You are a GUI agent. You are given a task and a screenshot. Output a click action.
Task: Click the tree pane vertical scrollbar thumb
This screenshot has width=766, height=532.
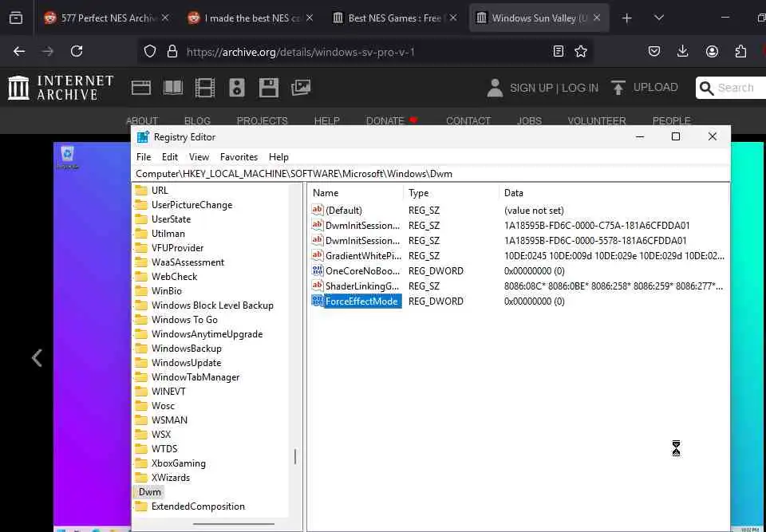coord(295,457)
